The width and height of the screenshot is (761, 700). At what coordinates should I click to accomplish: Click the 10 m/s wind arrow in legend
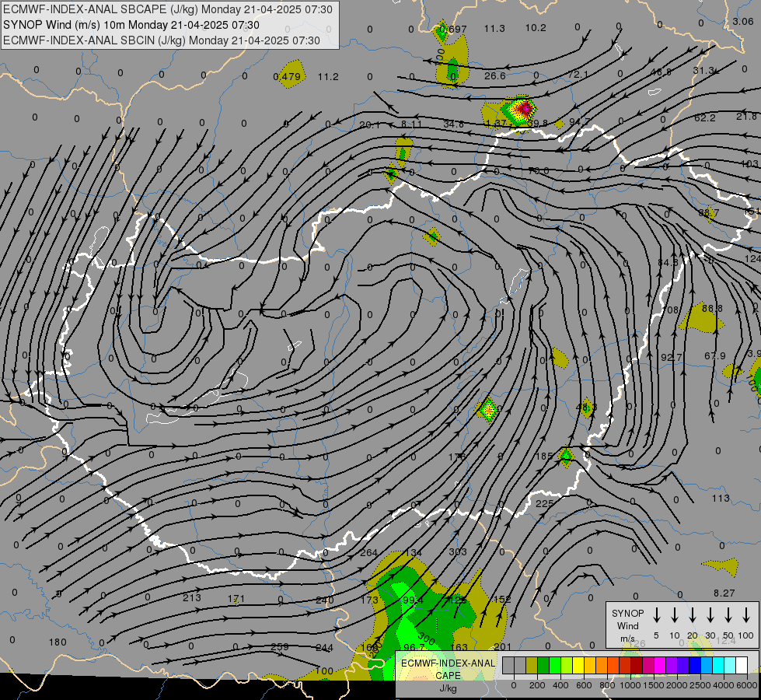675,615
